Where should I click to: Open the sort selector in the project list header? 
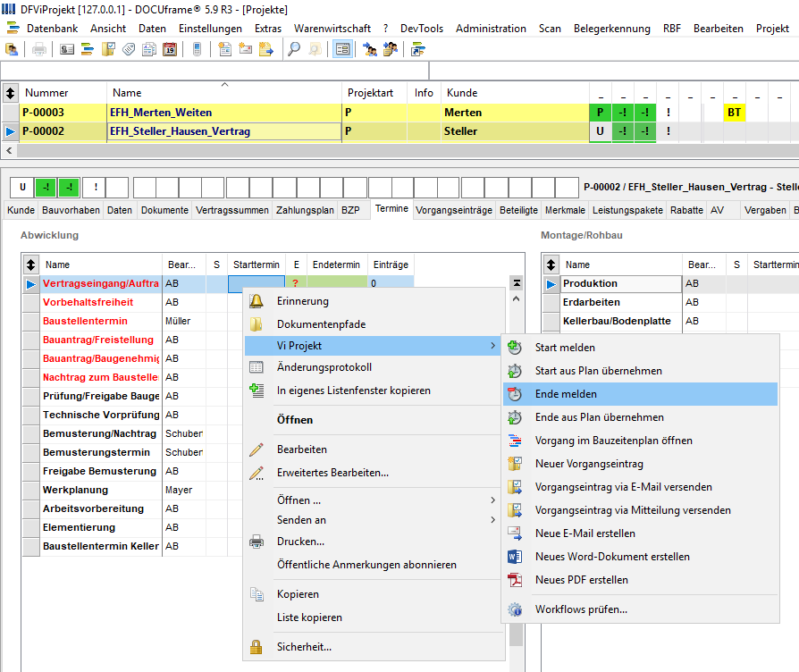[x=10, y=93]
